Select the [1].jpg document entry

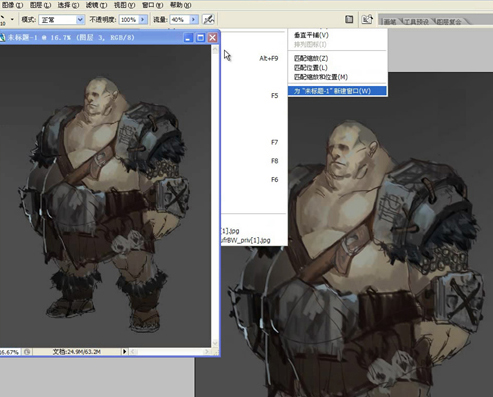pos(254,231)
